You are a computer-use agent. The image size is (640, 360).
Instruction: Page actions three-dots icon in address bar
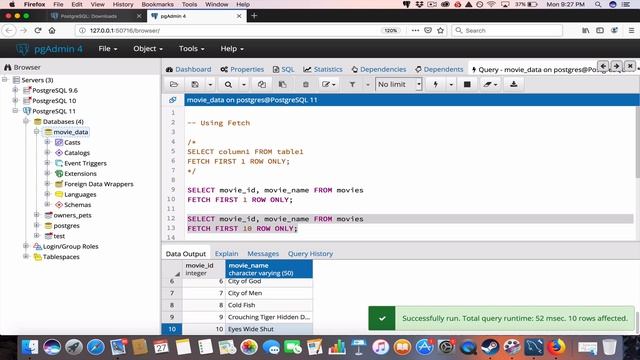pos(415,30)
